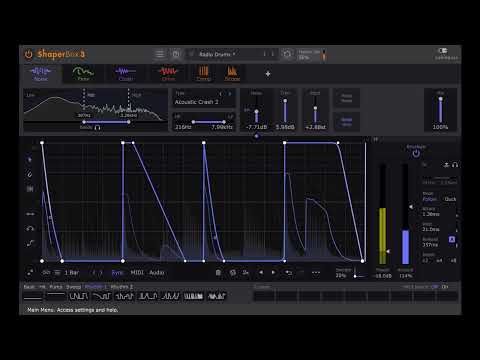This screenshot has height=360, width=480.
Task: Select the Crush shaper tab
Action: tap(126, 74)
